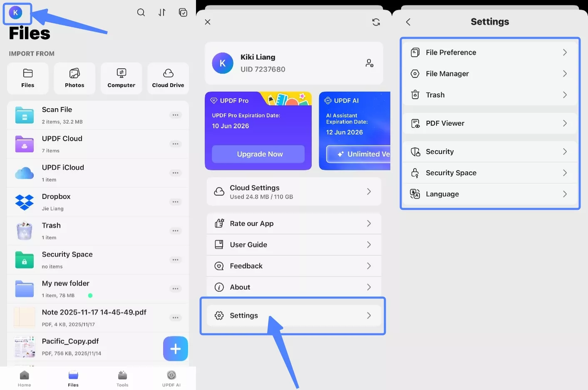Close the account panel with X
This screenshot has width=588, height=390.
[208, 22]
